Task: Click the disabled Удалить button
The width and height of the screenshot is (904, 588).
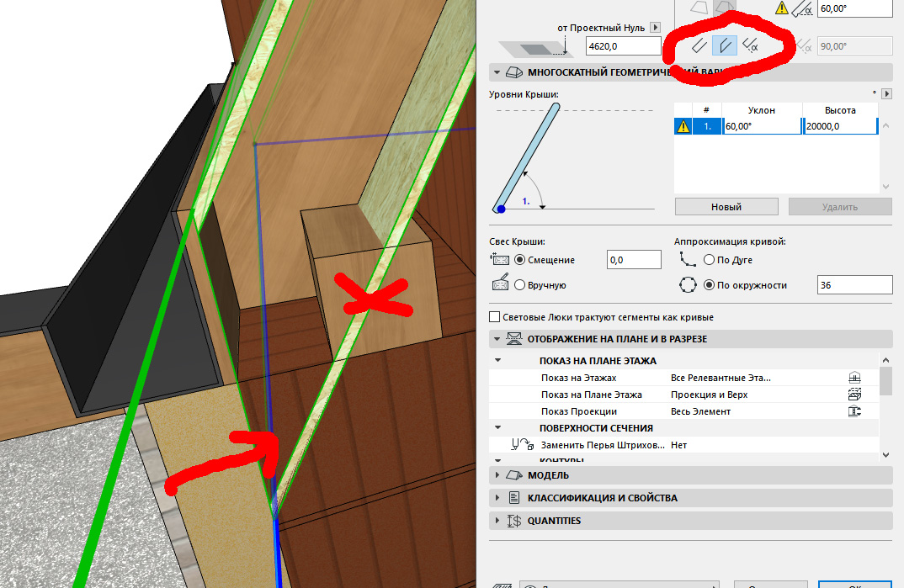Action: point(840,207)
